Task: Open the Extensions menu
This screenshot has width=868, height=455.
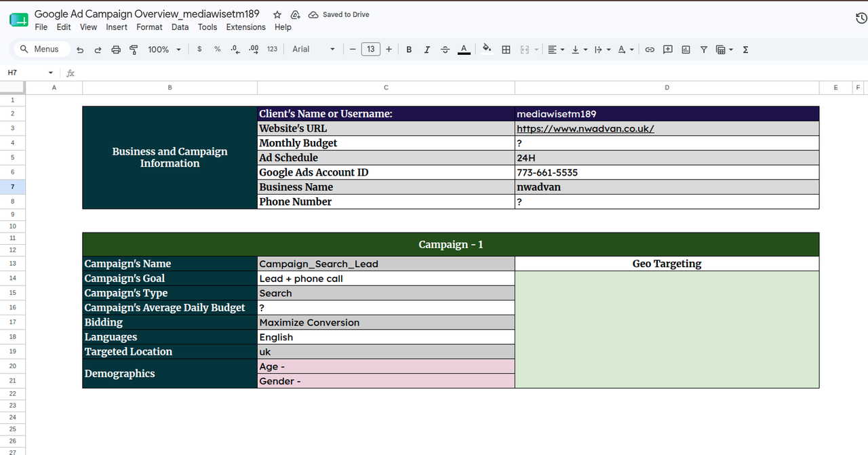Action: click(245, 27)
